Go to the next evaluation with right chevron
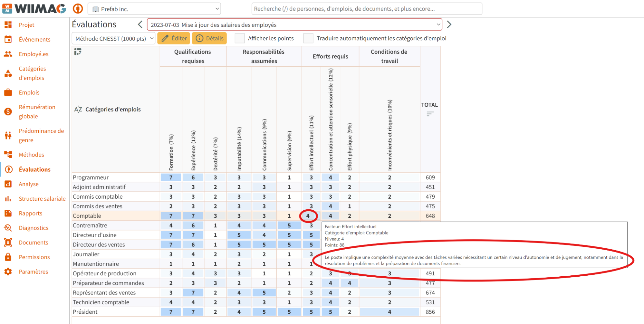The image size is (644, 324). [449, 24]
